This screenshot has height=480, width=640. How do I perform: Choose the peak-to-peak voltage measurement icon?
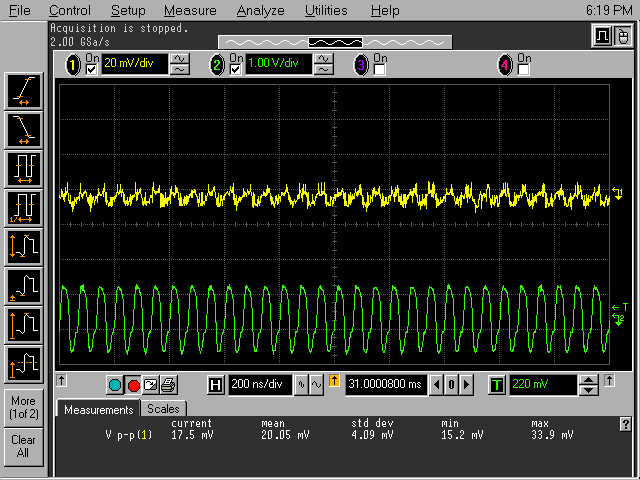[x=24, y=245]
